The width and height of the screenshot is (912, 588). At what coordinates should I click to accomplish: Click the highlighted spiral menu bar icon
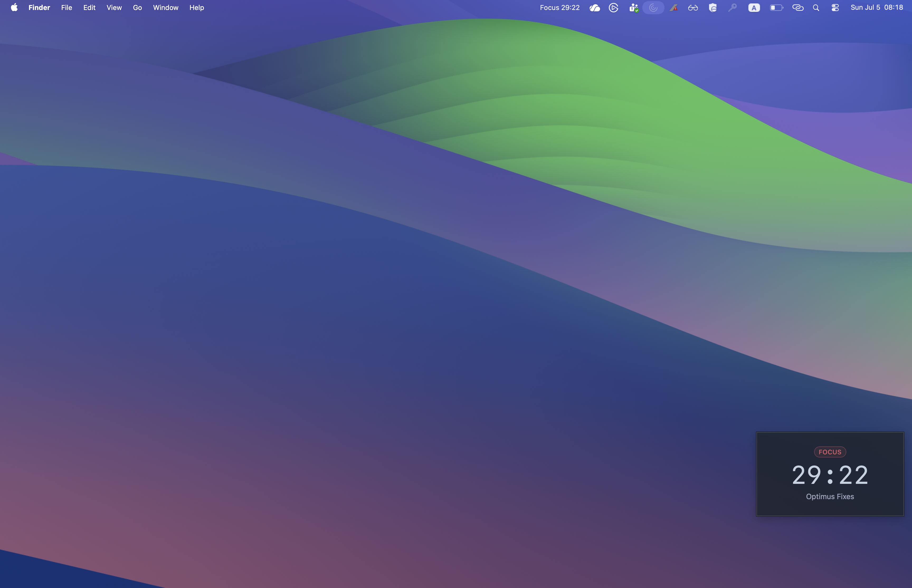pos(653,8)
